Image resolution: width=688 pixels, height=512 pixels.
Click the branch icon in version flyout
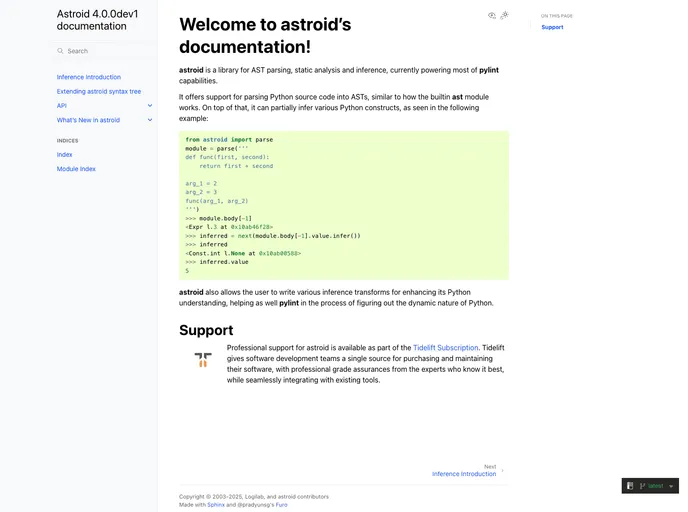coord(642,486)
